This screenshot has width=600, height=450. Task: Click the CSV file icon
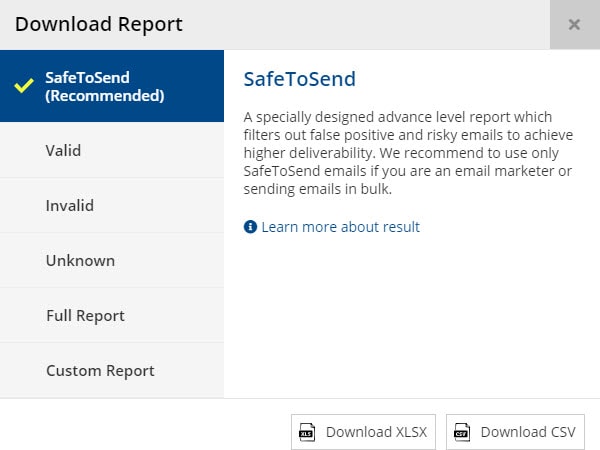coord(463,432)
